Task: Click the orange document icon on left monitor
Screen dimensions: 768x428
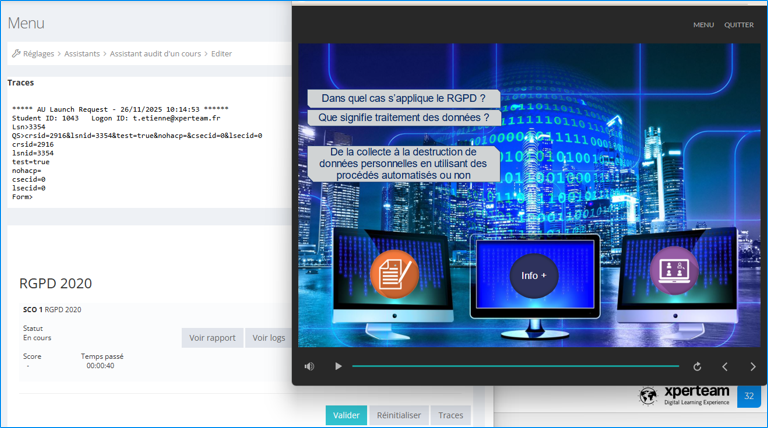Action: (x=394, y=273)
